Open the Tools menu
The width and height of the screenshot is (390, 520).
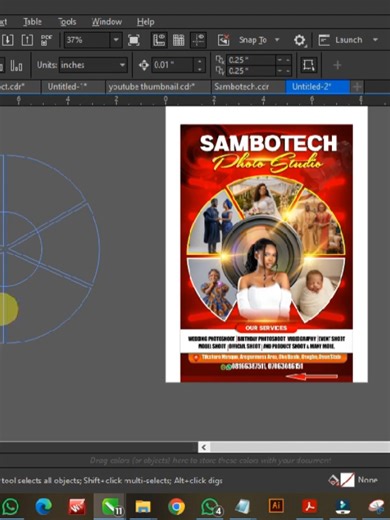pyautogui.click(x=67, y=22)
